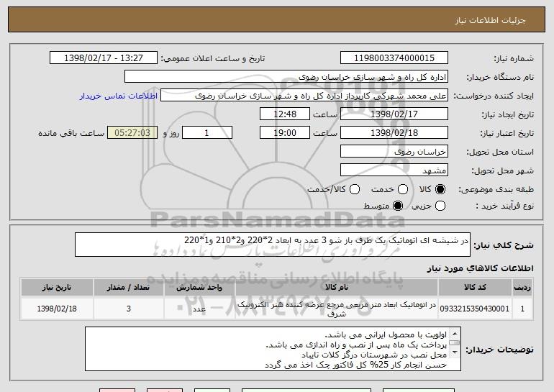Click product code 0933215350430001 cell
Viewport: 554px width, 392px height.
[475, 309]
